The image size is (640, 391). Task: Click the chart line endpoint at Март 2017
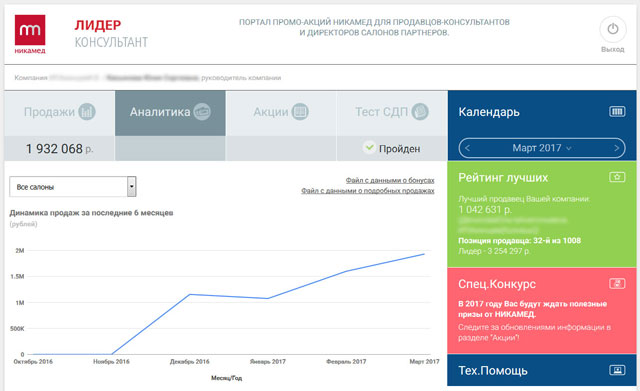tap(424, 254)
